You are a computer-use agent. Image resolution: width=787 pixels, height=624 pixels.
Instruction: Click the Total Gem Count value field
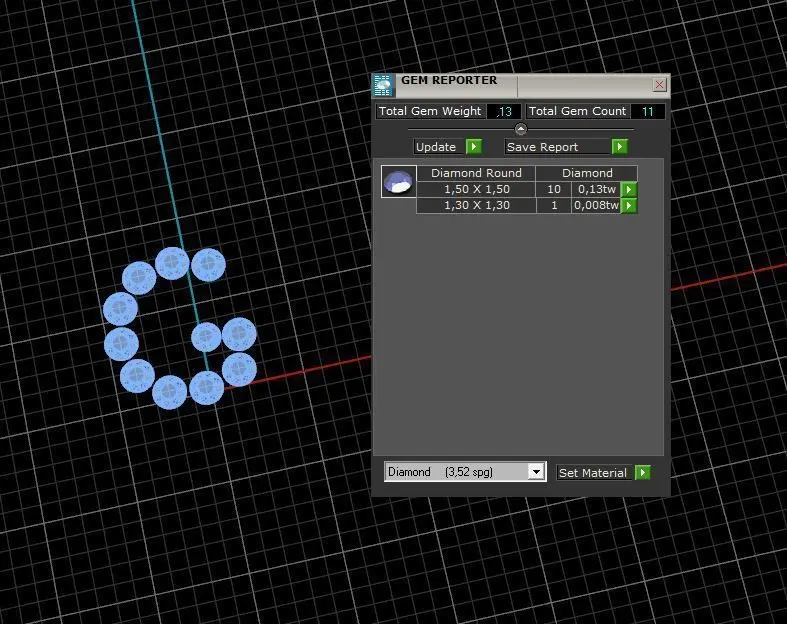647,111
